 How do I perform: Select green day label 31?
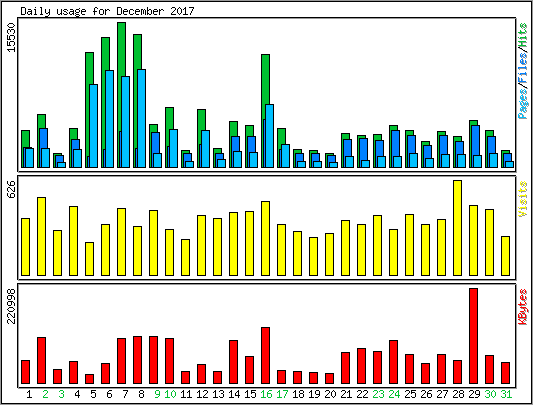[x=506, y=394]
